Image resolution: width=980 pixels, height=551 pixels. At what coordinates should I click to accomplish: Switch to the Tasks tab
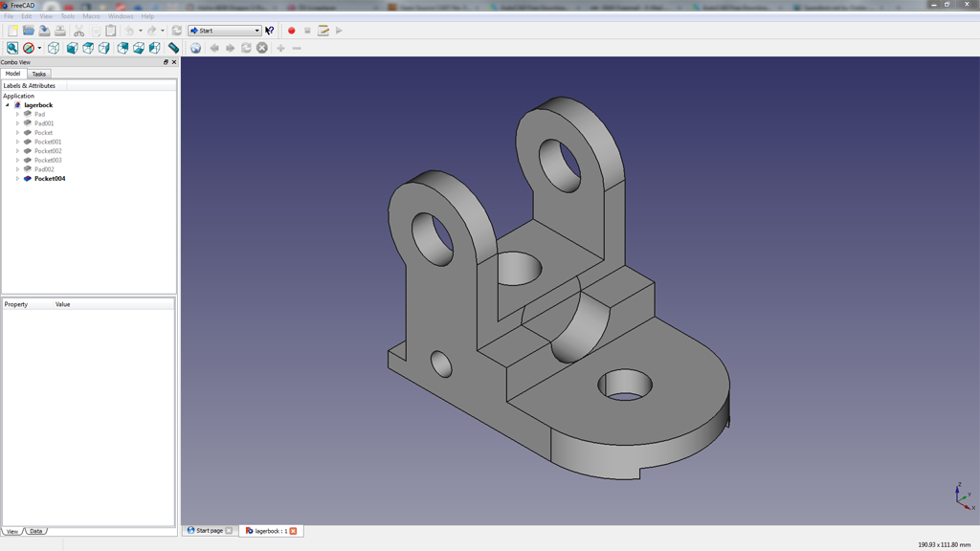(x=38, y=74)
